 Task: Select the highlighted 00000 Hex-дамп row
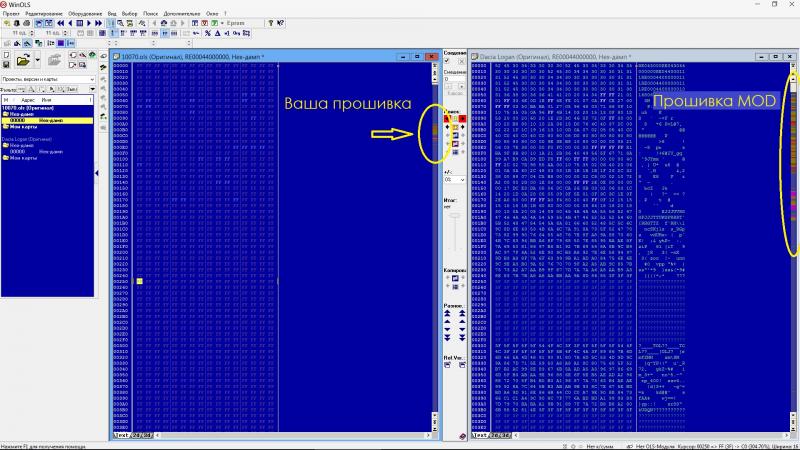pyautogui.click(x=47, y=120)
